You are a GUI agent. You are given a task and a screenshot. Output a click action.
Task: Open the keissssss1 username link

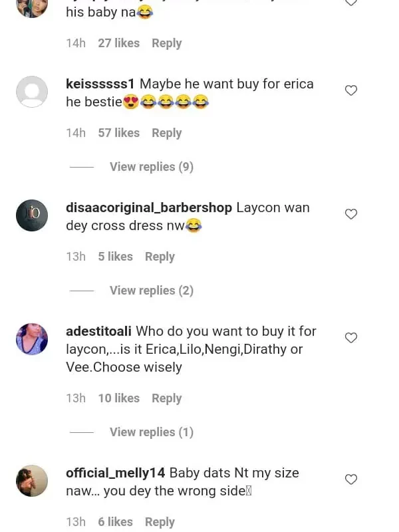coord(100,84)
